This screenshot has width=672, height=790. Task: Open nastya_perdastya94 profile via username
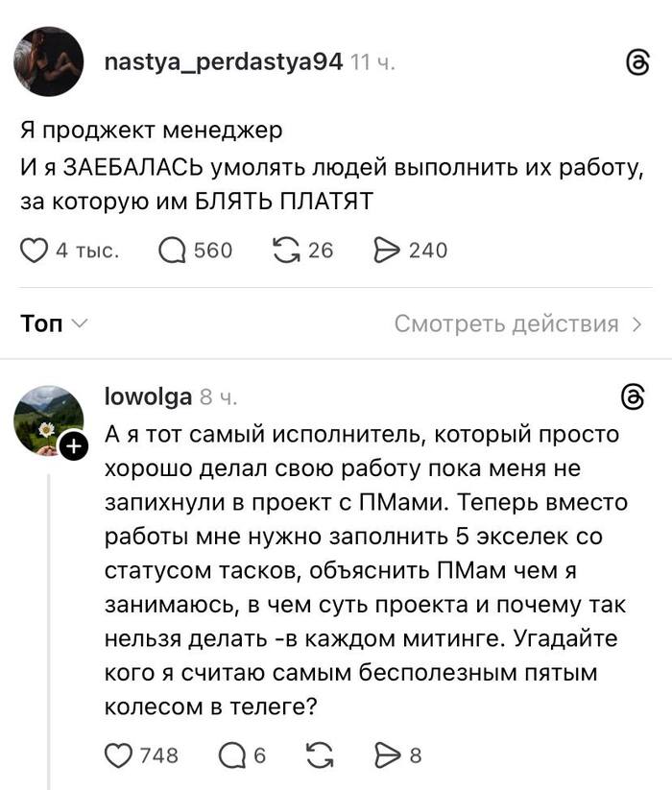tap(223, 62)
